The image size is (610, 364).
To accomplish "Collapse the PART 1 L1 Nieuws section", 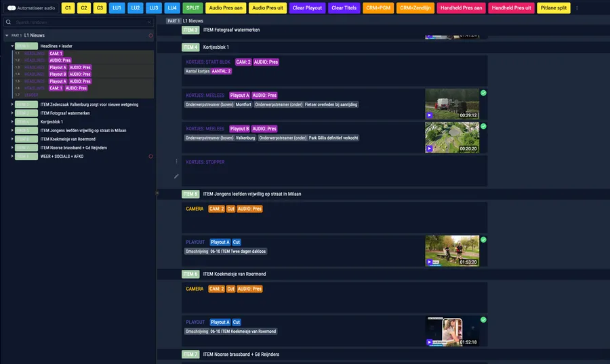I will (7, 35).
